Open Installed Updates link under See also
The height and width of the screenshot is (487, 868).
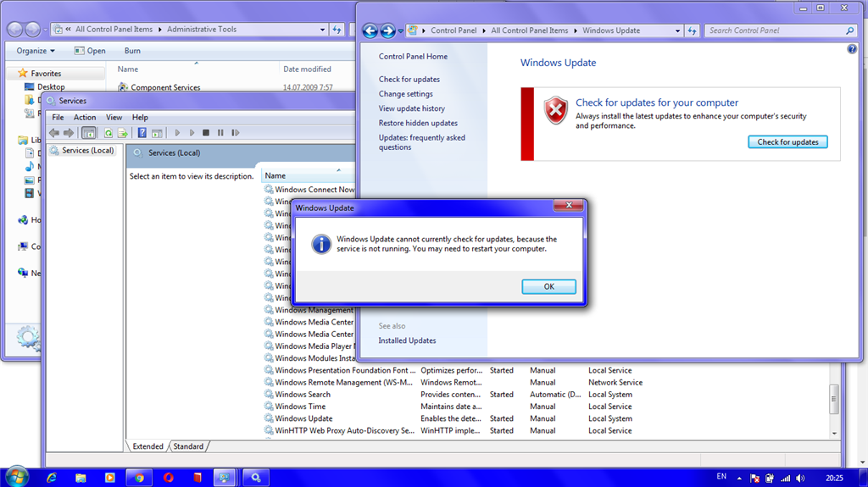pyautogui.click(x=407, y=340)
